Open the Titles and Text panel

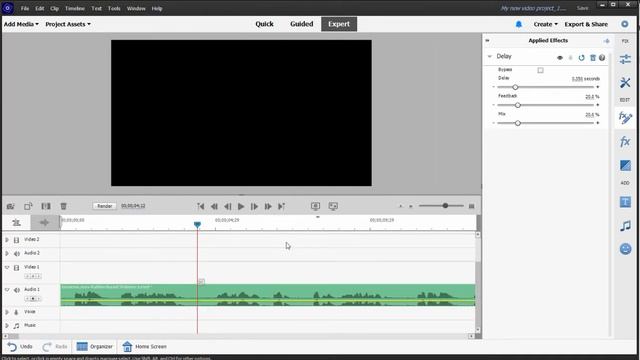tap(625, 202)
